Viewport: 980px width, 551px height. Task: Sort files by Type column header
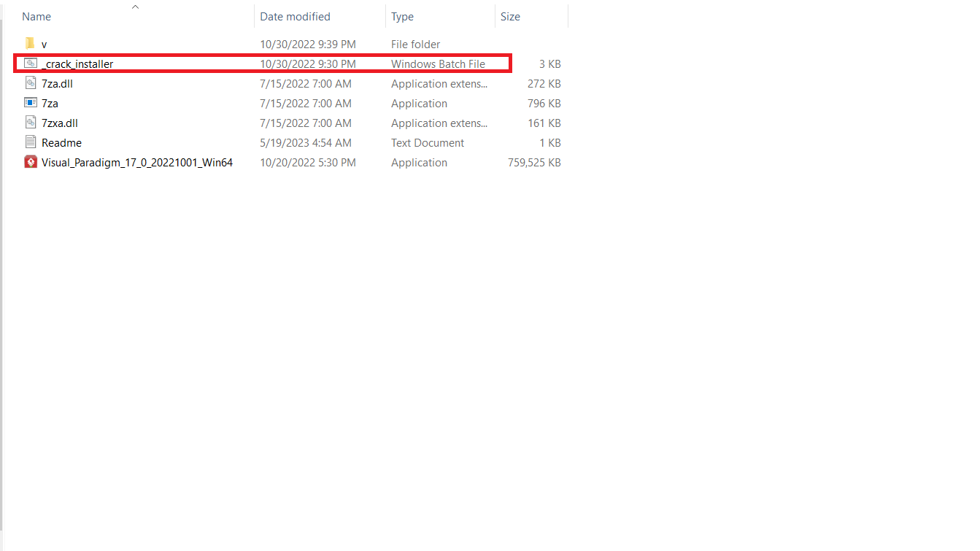402,16
